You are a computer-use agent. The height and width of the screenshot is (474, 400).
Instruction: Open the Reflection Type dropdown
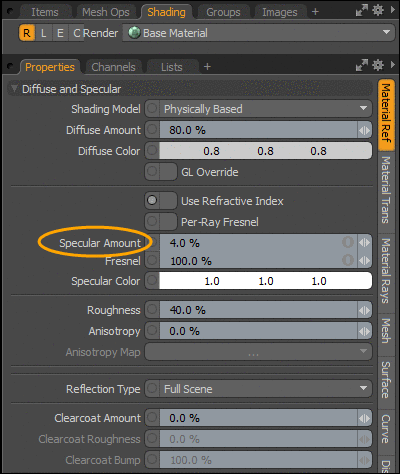tap(258, 389)
